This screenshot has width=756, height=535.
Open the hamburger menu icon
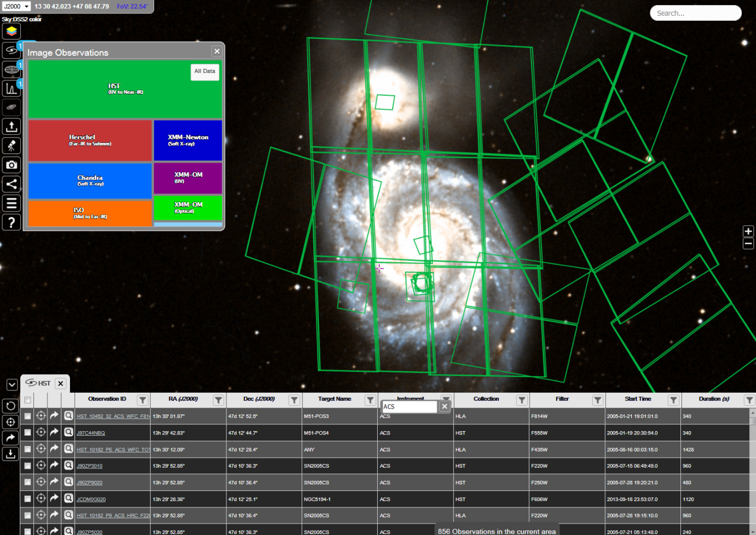pos(11,203)
